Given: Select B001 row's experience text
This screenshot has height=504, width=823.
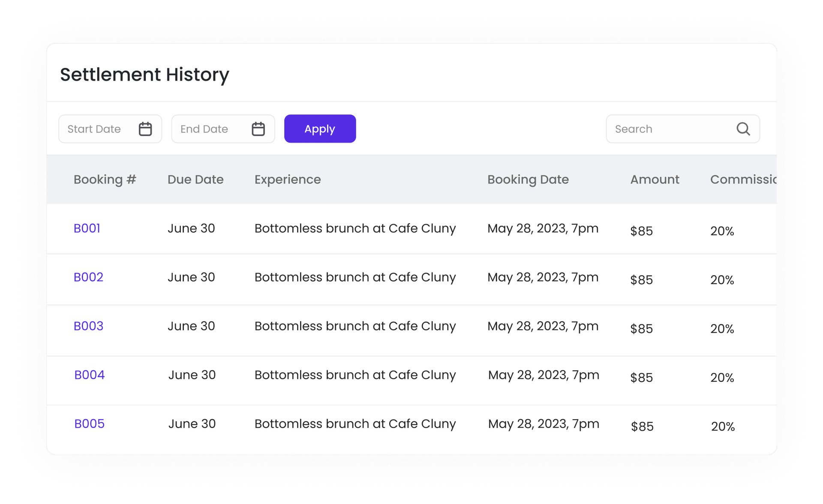Looking at the screenshot, I should pyautogui.click(x=355, y=228).
